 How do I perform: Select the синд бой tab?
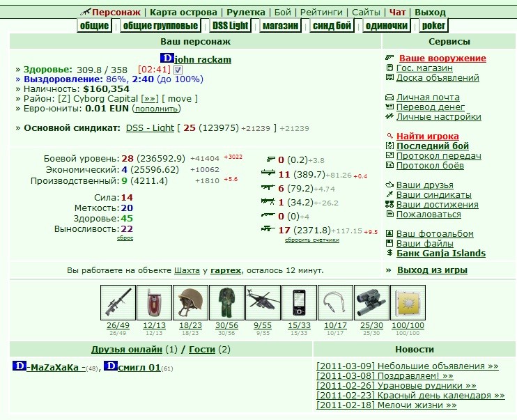332,26
